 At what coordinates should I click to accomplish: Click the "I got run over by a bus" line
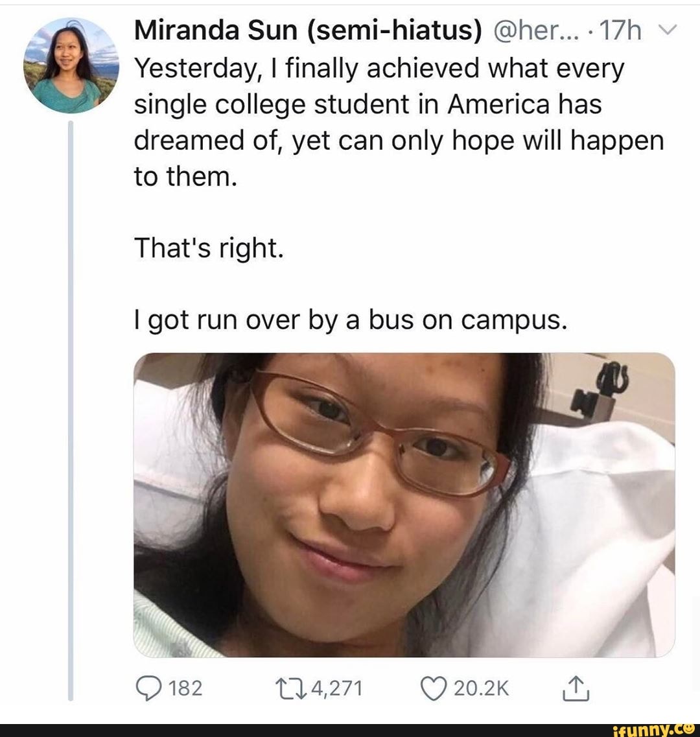[x=350, y=320]
